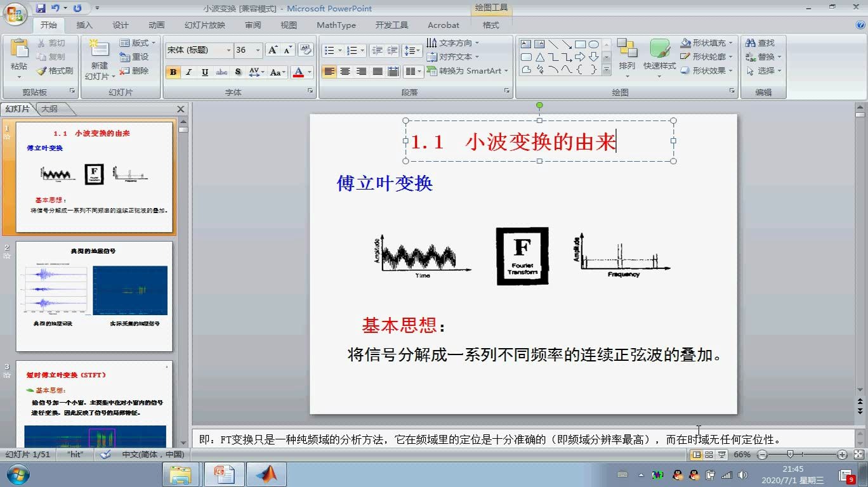
Task: Open the font size dropdown
Action: 258,49
